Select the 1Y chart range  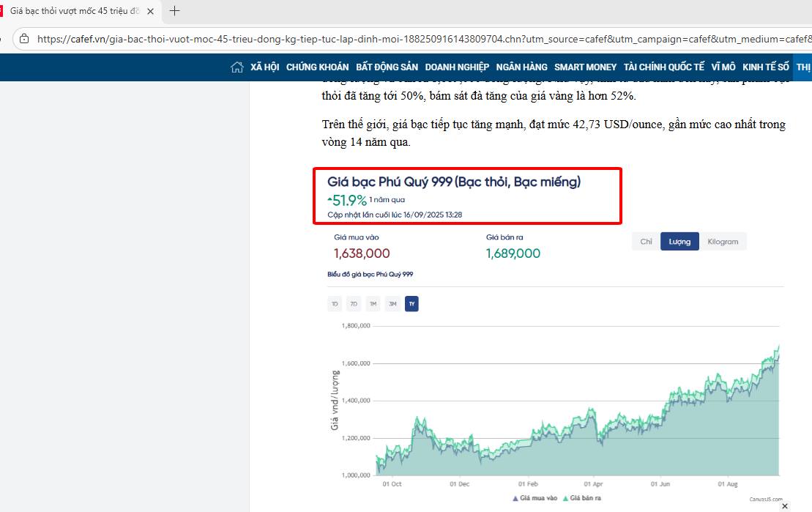click(411, 304)
